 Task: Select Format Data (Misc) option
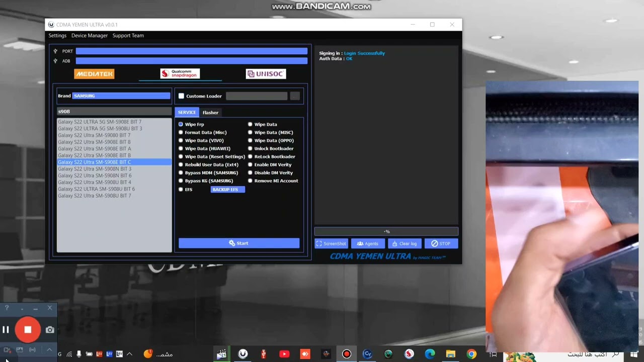click(x=203, y=132)
